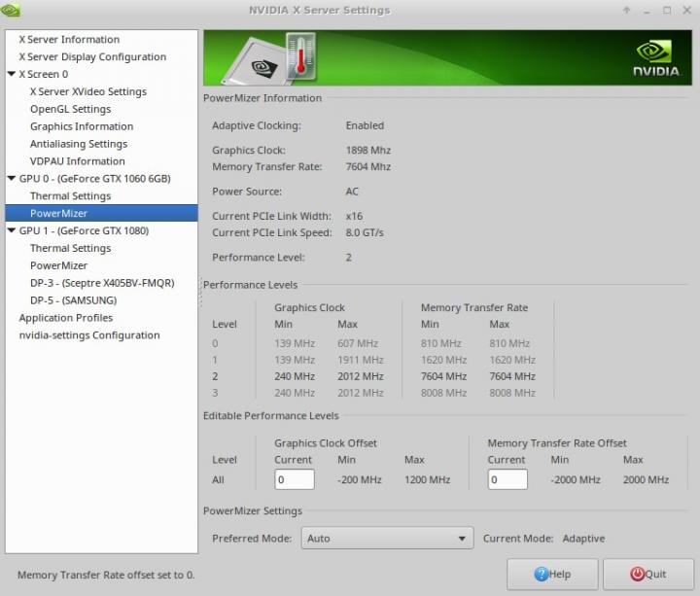Click the Quit button
The height and width of the screenshot is (596, 700).
coord(648,575)
